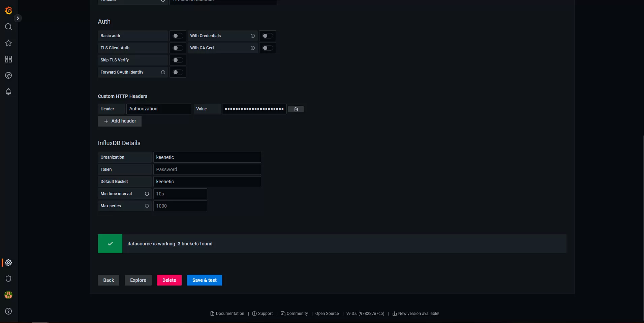Image resolution: width=644 pixels, height=323 pixels.
Task: Click the Custom HTTP Headers heading
Action: pos(123,96)
